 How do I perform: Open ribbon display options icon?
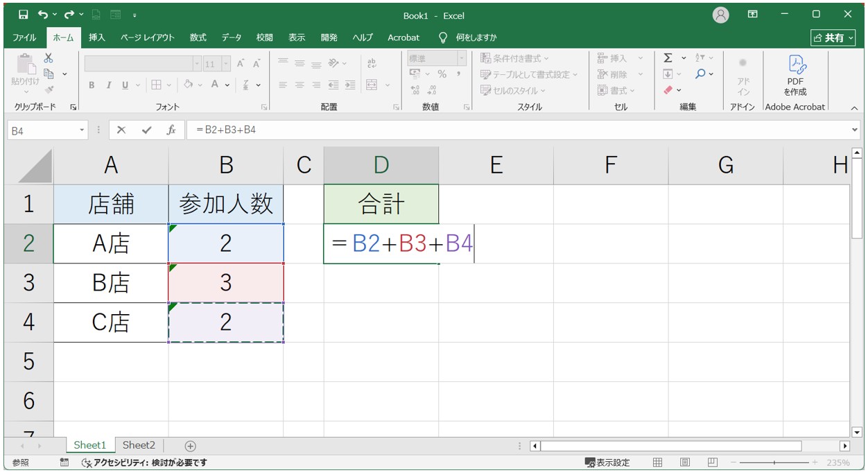[x=753, y=15]
